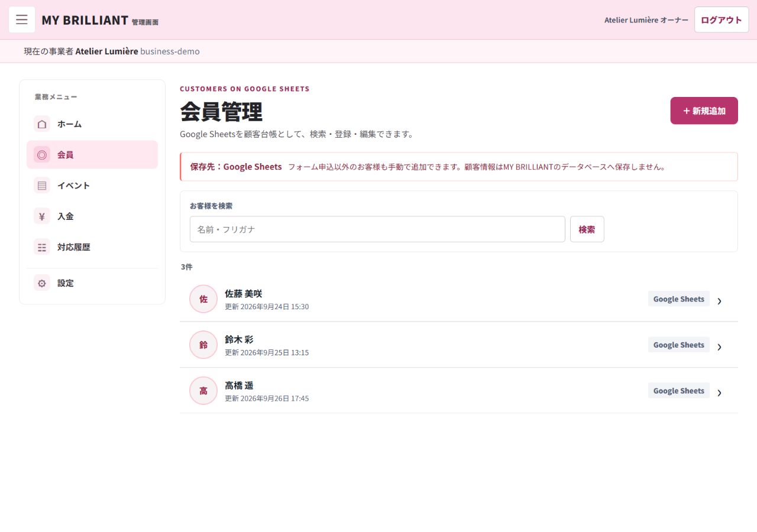Click the ログアウト button
The image size is (757, 532).
click(722, 20)
